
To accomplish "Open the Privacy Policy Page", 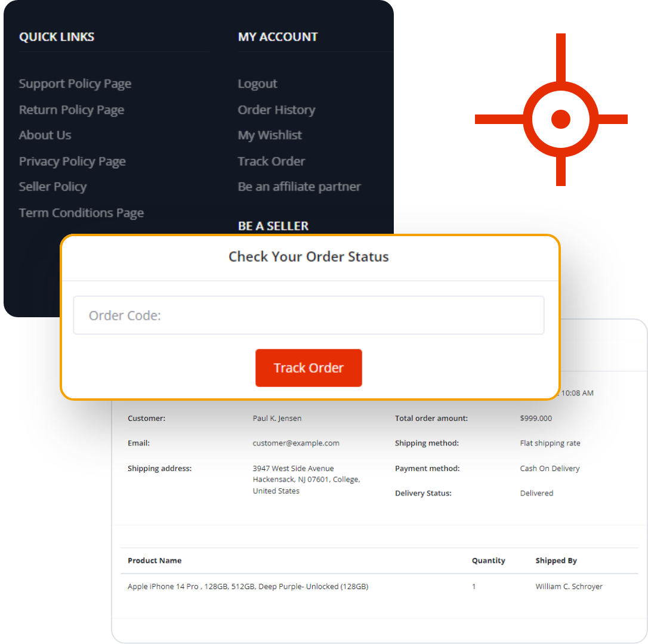I will tap(72, 161).
